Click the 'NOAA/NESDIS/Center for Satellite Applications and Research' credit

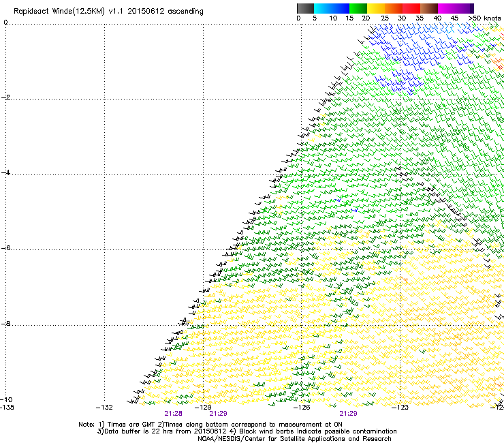pos(294,439)
